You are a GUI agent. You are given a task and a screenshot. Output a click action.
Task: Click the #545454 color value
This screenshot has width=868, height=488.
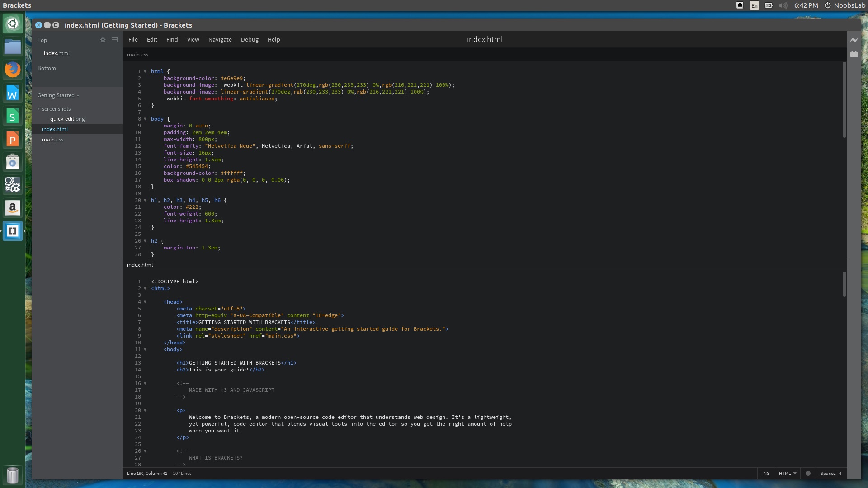197,166
